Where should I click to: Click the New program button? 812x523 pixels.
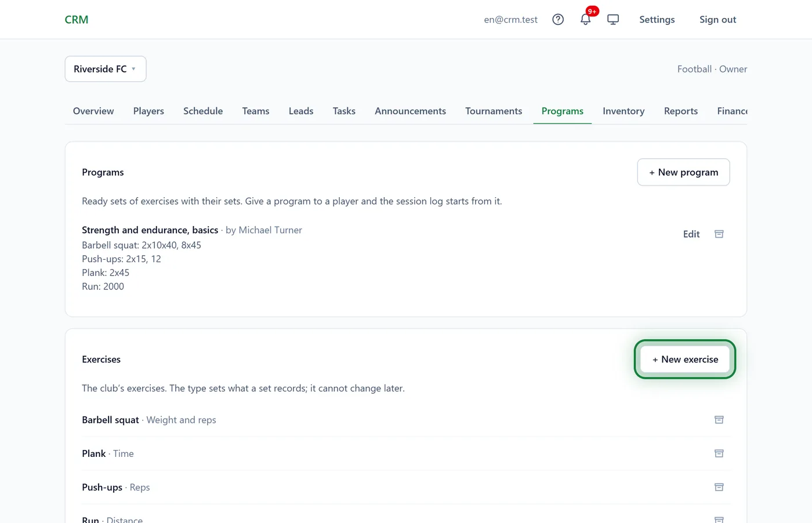pyautogui.click(x=683, y=172)
